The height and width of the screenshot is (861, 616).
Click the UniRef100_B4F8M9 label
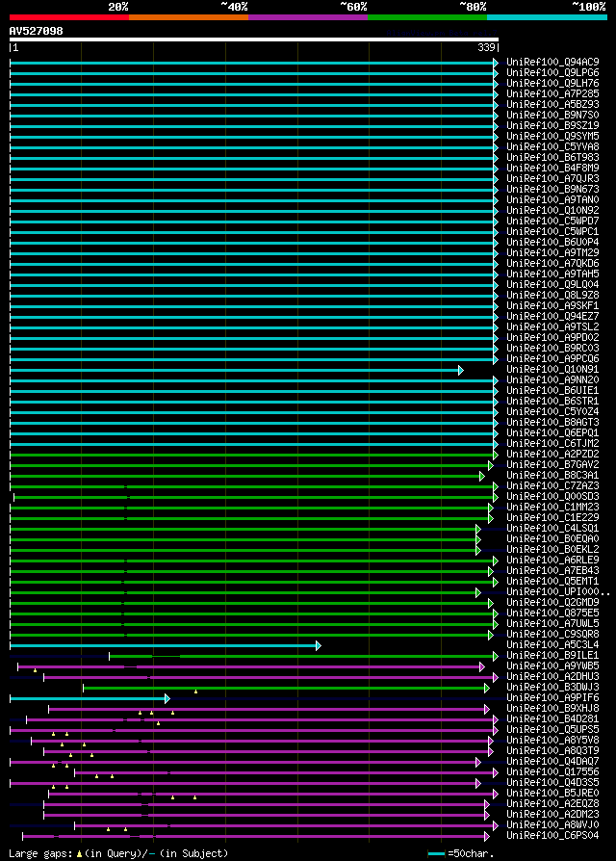pos(552,168)
